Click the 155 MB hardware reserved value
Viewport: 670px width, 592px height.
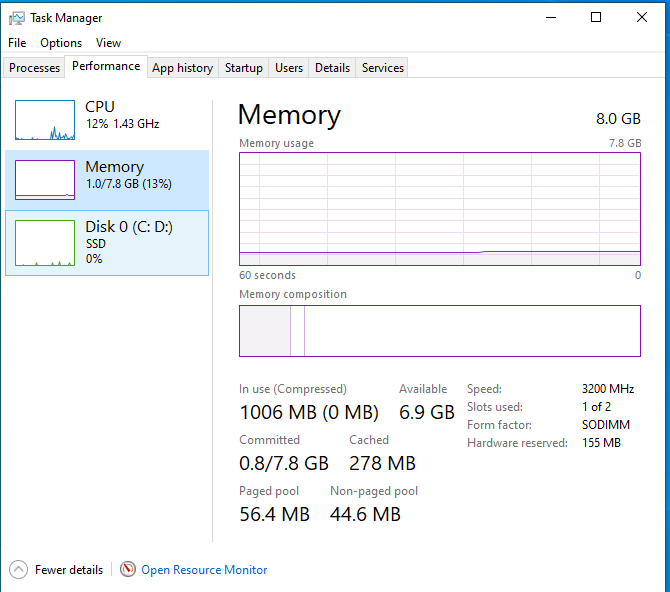[x=601, y=442]
